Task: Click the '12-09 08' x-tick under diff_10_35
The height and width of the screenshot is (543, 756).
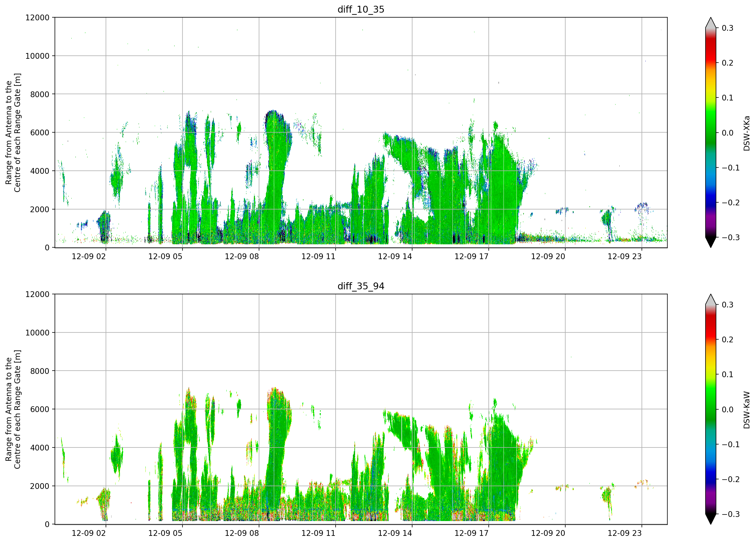Action: point(242,256)
